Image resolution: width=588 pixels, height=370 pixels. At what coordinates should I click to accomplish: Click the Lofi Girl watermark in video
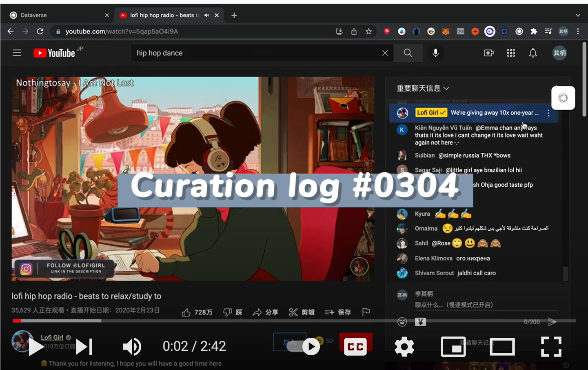359,267
